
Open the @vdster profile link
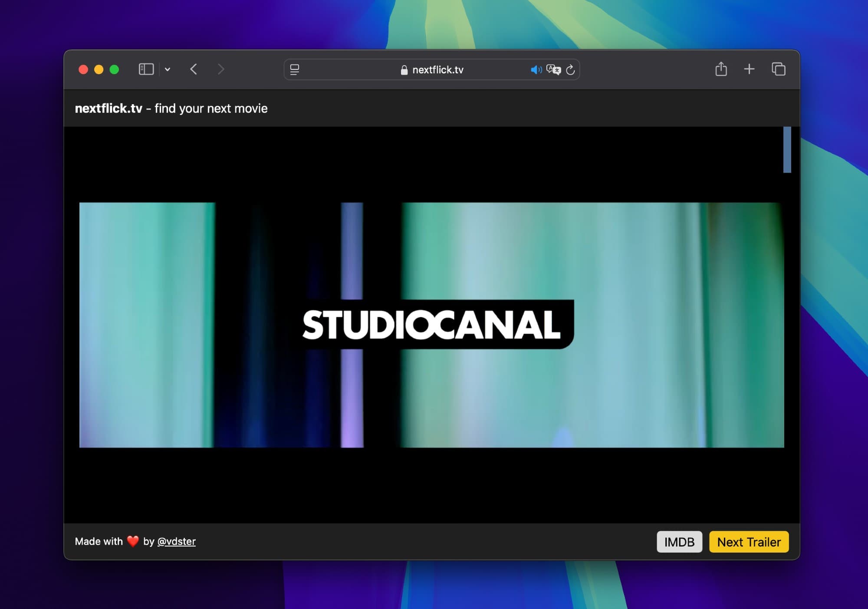click(176, 541)
